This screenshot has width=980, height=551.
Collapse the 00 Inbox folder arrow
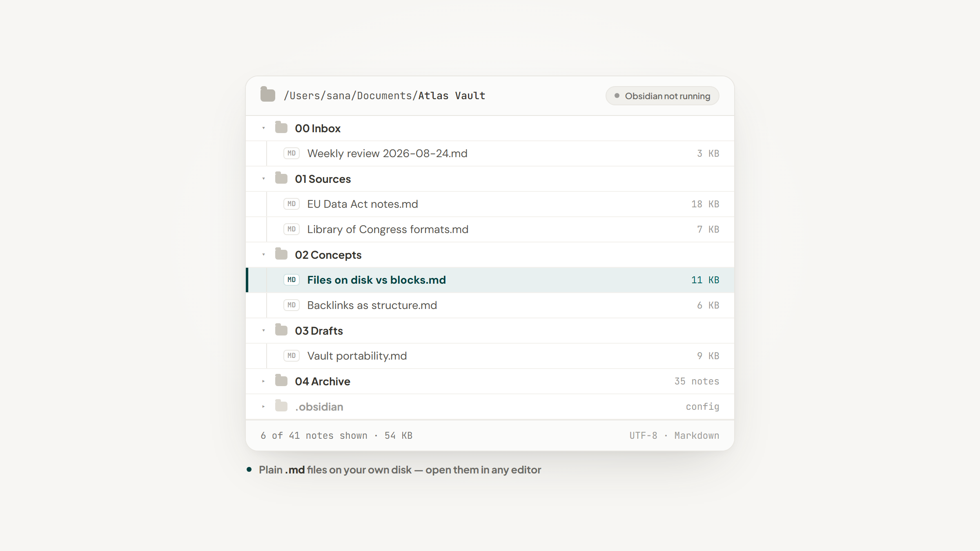pos(263,128)
